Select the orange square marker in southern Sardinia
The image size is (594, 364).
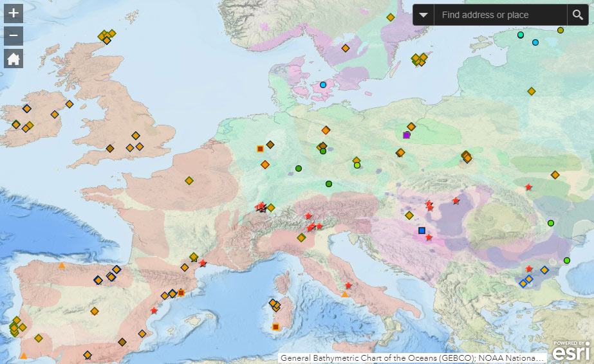click(x=276, y=327)
